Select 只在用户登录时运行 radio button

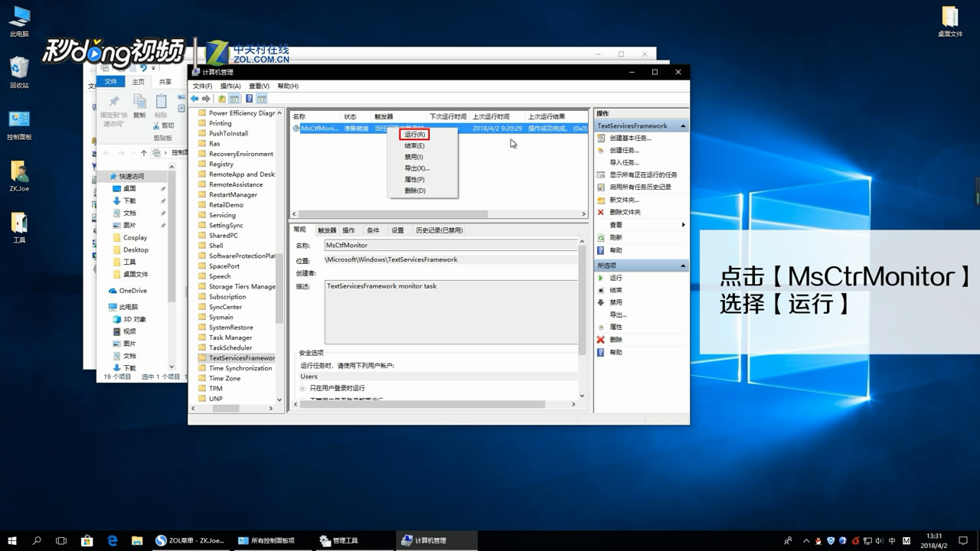303,388
